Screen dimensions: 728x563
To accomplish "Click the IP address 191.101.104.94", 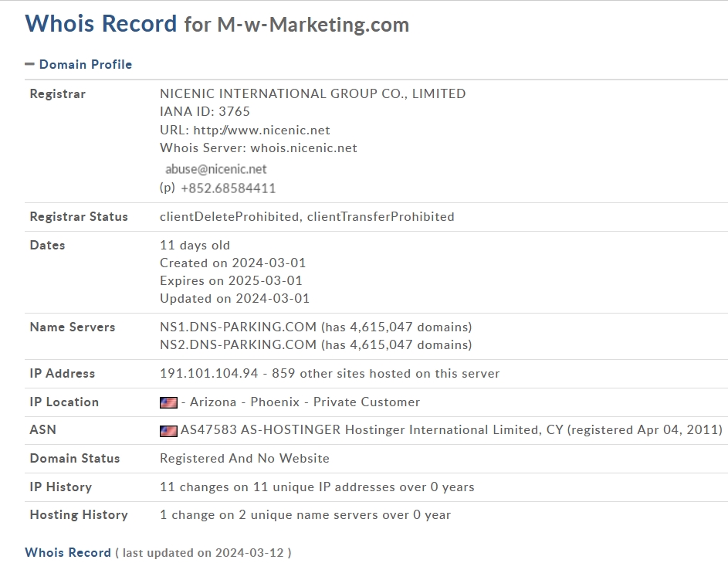I will pyautogui.click(x=209, y=374).
